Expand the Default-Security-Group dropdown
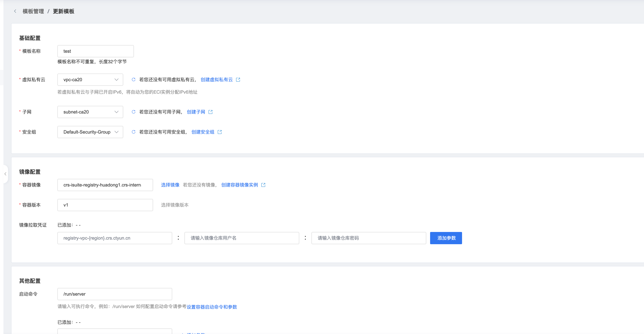The image size is (644, 334). click(x=90, y=132)
